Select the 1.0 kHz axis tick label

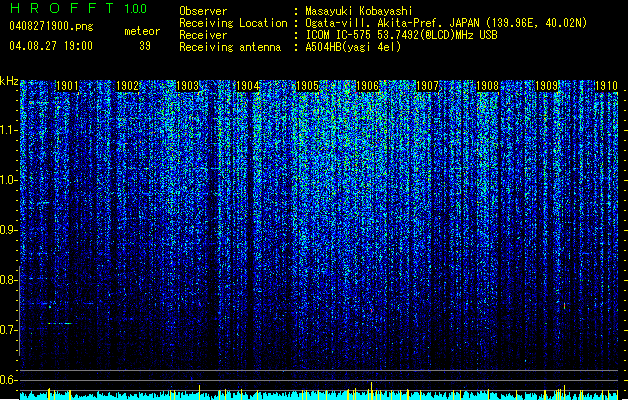point(9,180)
